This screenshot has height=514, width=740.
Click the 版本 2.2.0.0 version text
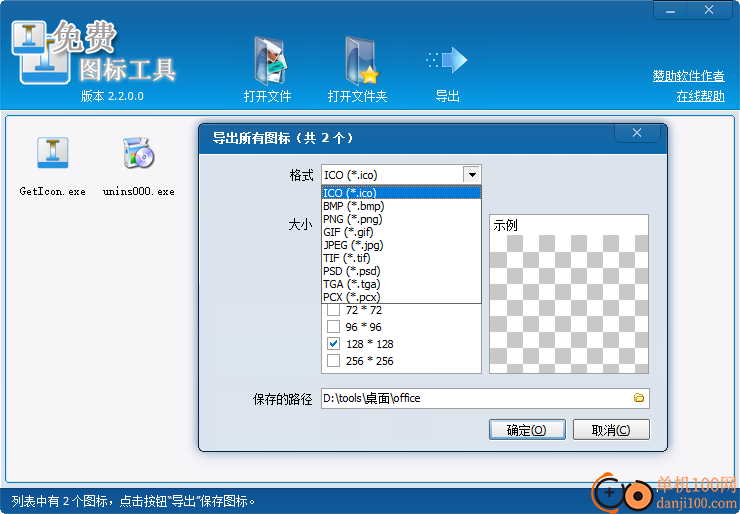pos(112,96)
